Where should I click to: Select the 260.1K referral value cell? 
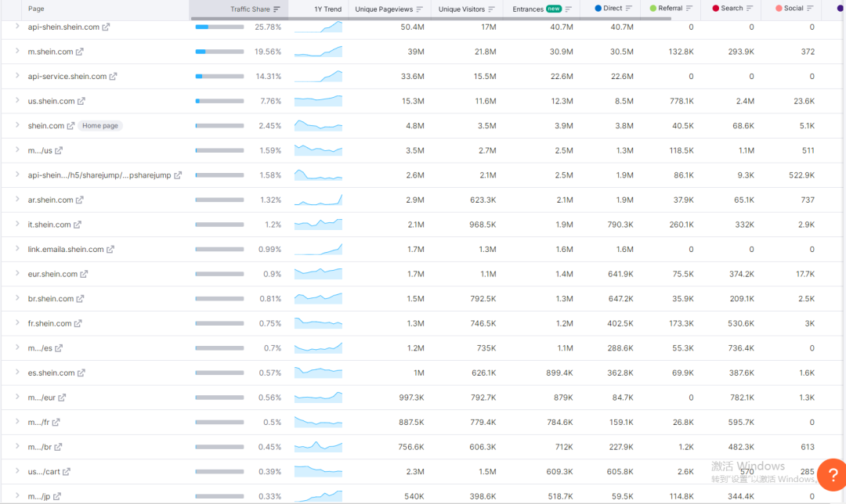click(681, 225)
